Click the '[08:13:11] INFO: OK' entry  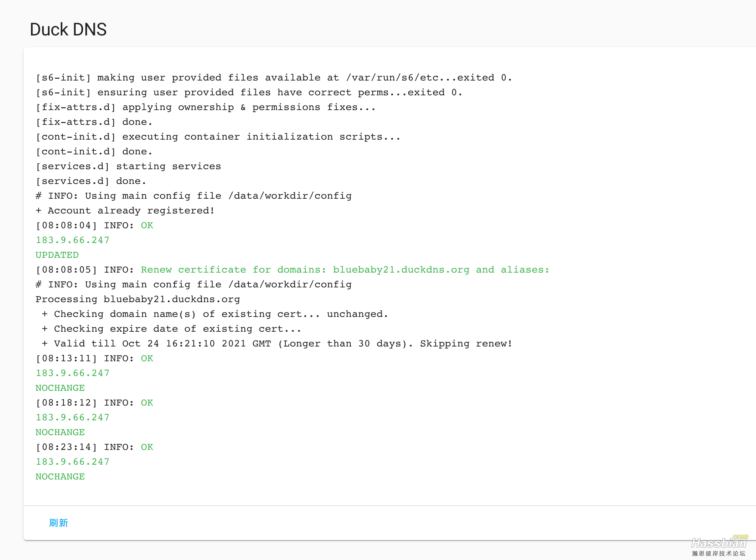94,358
